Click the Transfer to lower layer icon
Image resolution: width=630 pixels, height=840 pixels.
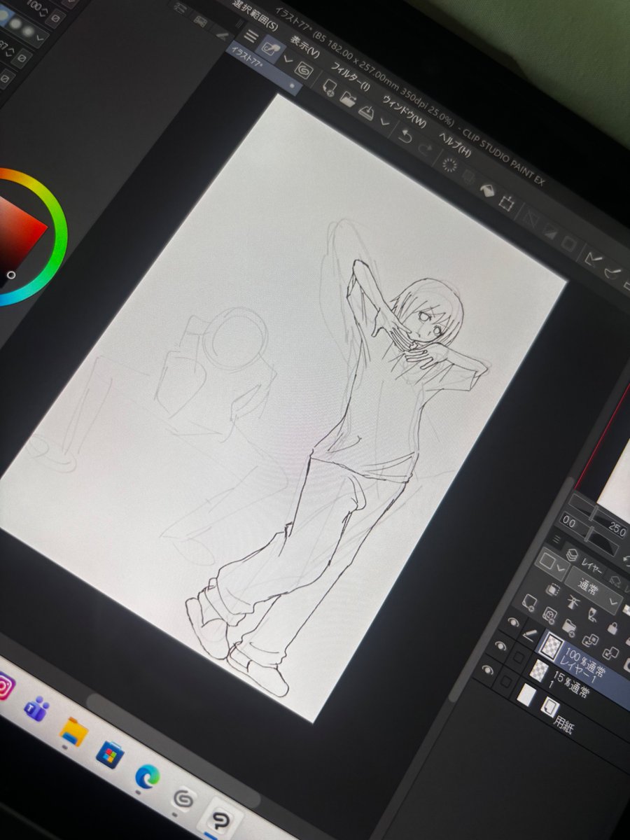point(590,640)
